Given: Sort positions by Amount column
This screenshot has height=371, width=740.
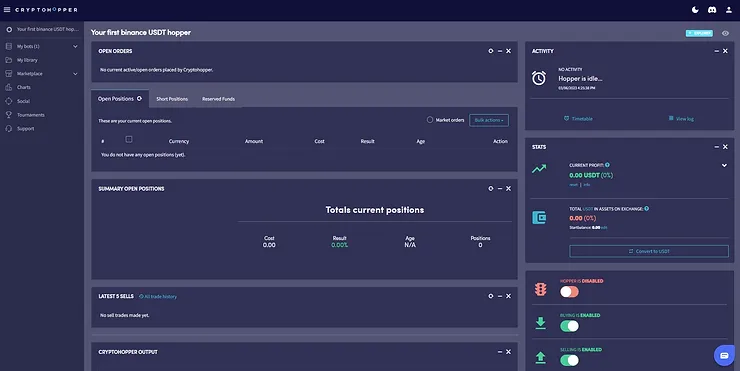Looking at the screenshot, I should tap(254, 141).
